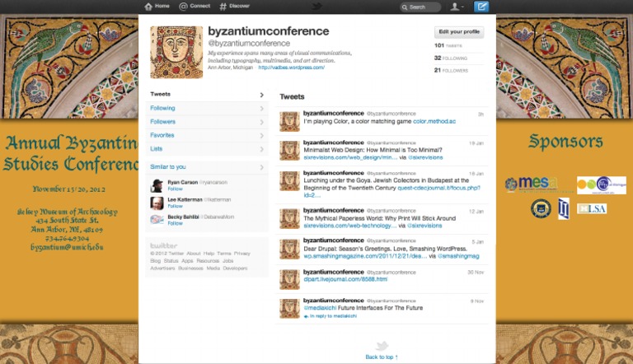633x364 pixels.
Task: Click avatar on Mythical Paperless World tweet
Action: 289,219
